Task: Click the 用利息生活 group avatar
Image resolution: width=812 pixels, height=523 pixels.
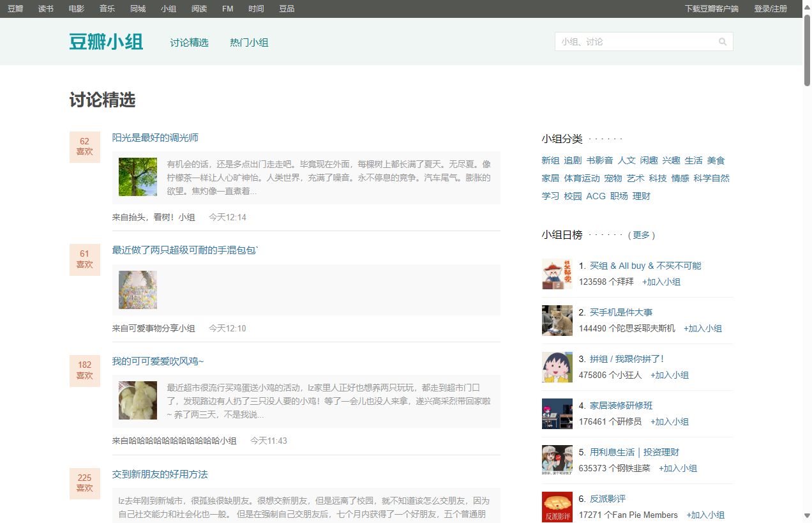Action: coord(557,460)
